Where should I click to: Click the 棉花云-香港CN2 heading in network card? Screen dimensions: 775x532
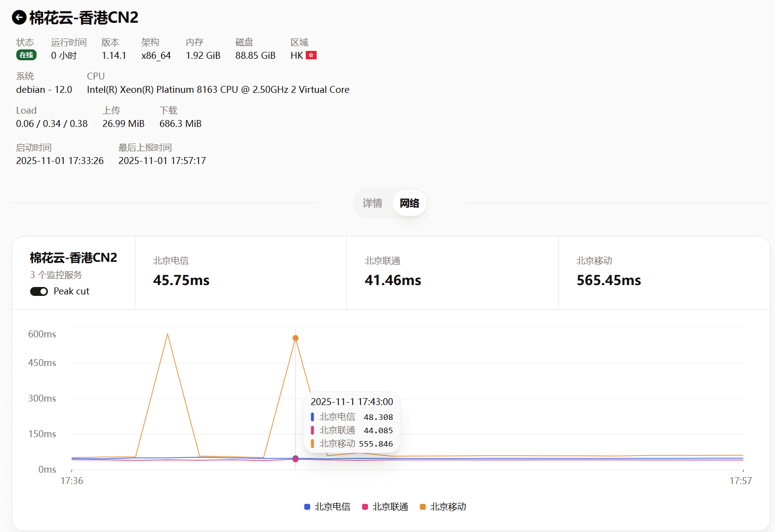(x=74, y=258)
